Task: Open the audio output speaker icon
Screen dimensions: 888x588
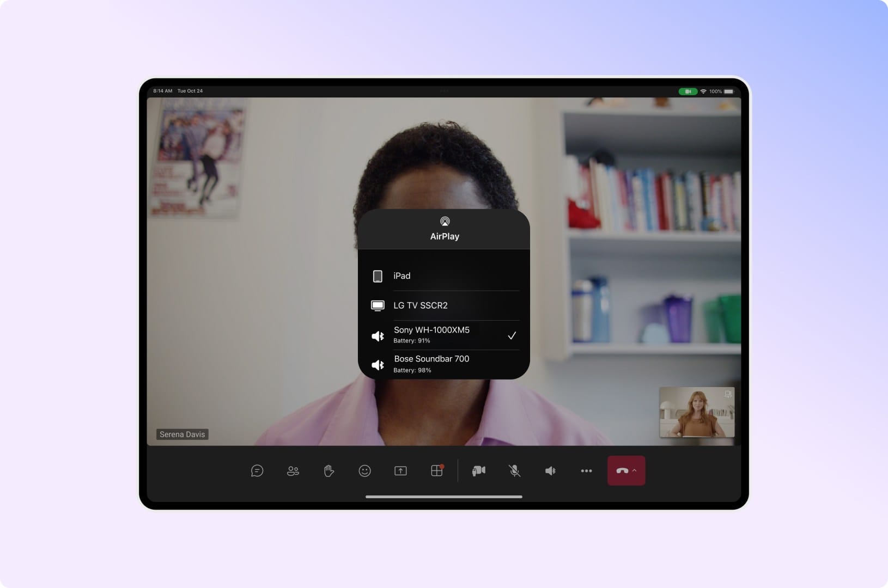Action: click(x=550, y=470)
